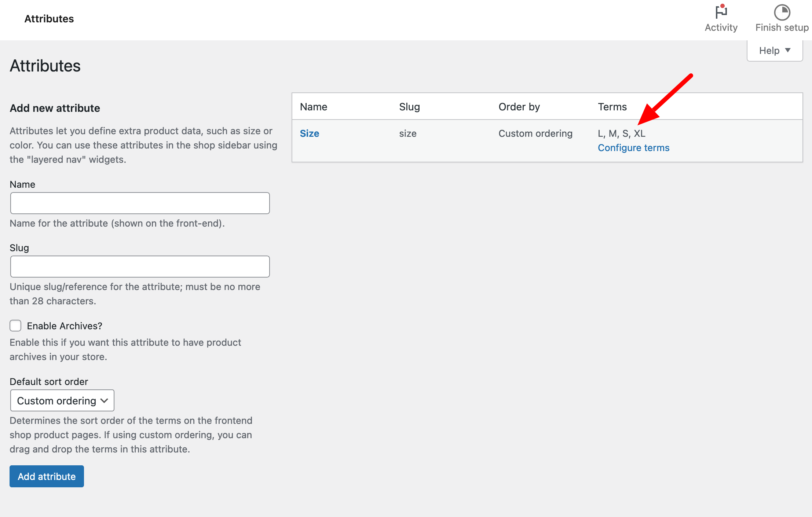
Task: Enable the Enable Archives checkbox
Action: click(15, 325)
